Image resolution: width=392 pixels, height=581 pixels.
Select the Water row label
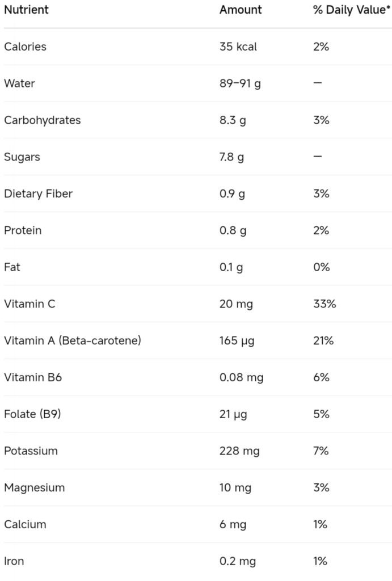[19, 83]
